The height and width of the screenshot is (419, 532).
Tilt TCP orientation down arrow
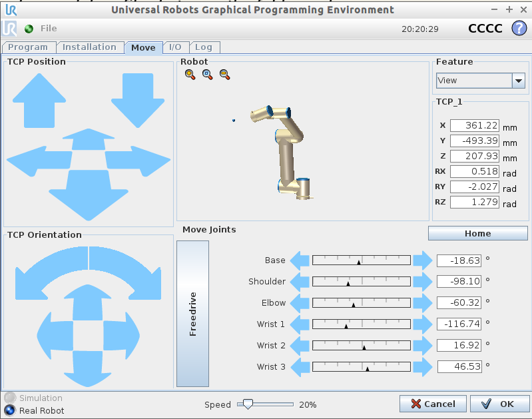tap(87, 369)
